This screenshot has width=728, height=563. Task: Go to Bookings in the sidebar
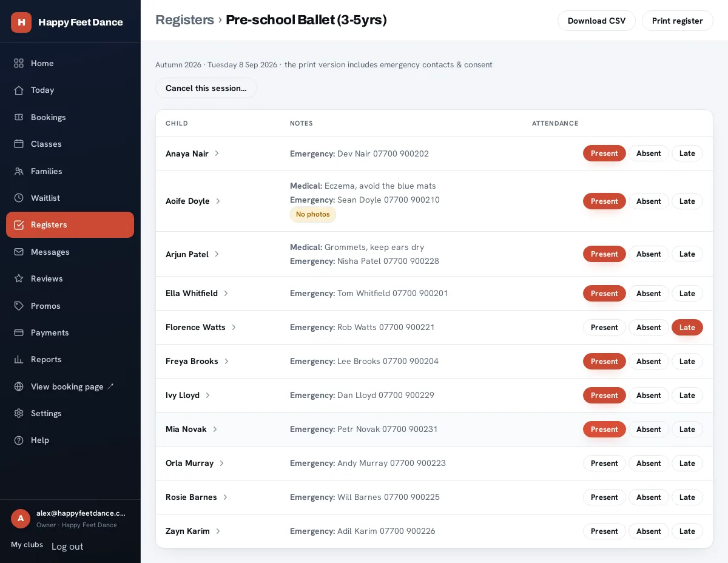pyautogui.click(x=70, y=117)
